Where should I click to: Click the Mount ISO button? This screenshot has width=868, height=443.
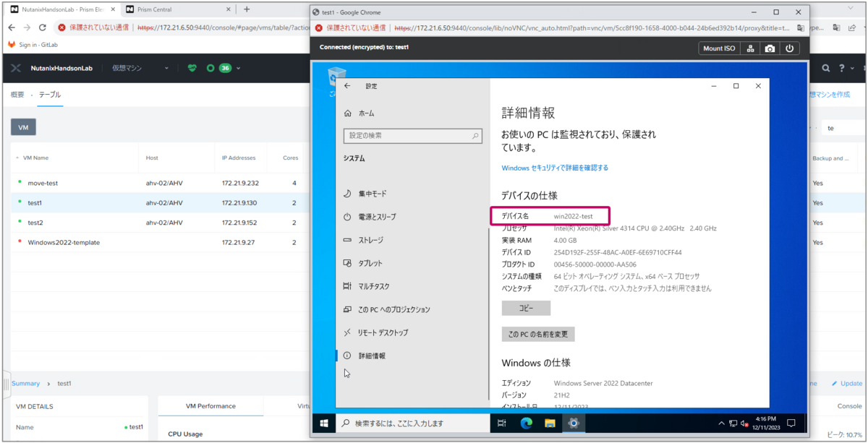point(720,48)
